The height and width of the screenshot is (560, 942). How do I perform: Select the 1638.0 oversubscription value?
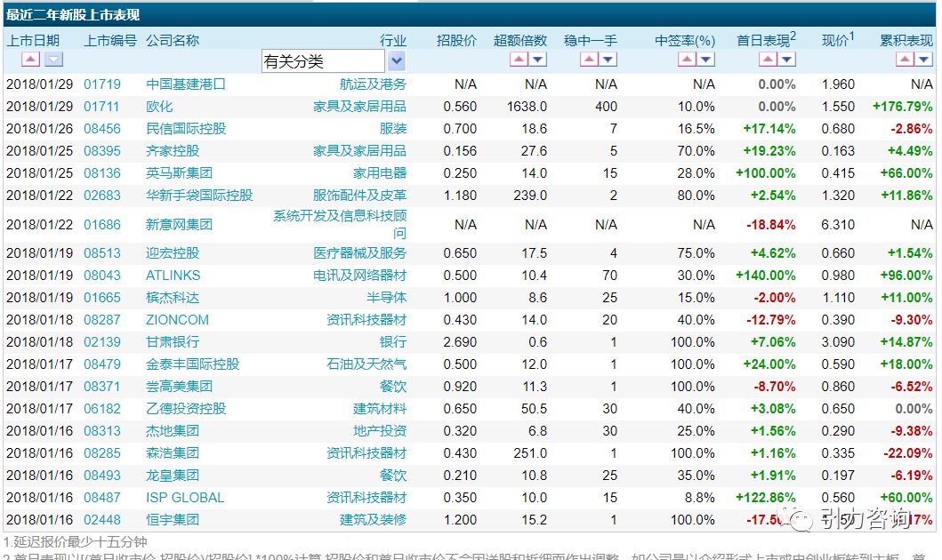click(527, 107)
